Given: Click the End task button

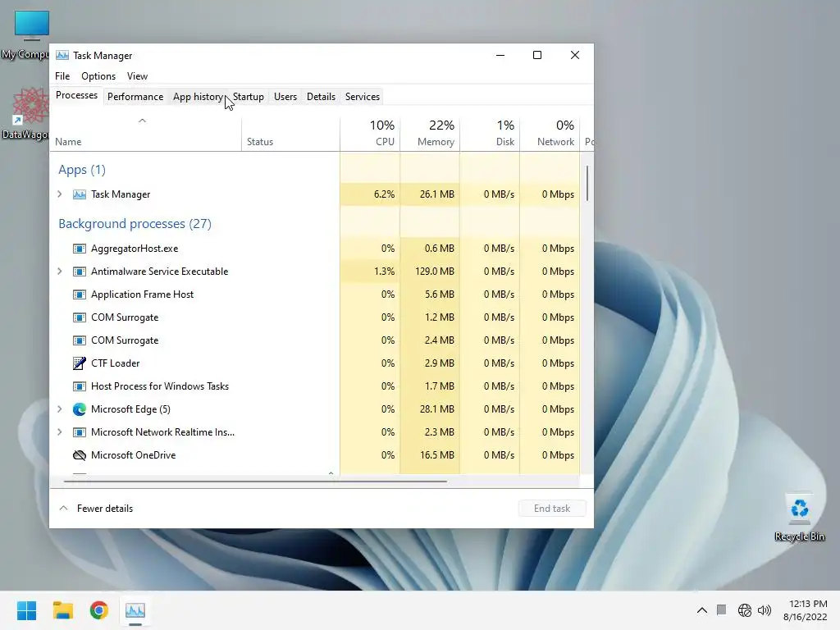Looking at the screenshot, I should pyautogui.click(x=552, y=509).
